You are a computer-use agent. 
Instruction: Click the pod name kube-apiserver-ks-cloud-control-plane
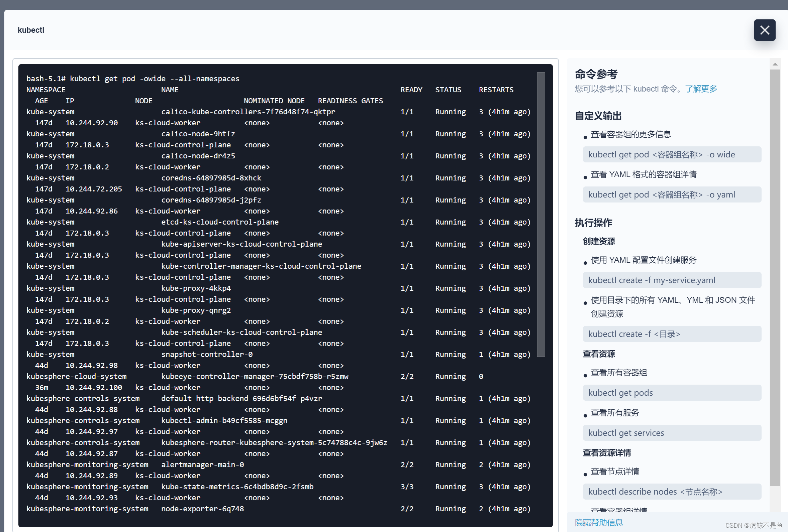(241, 244)
